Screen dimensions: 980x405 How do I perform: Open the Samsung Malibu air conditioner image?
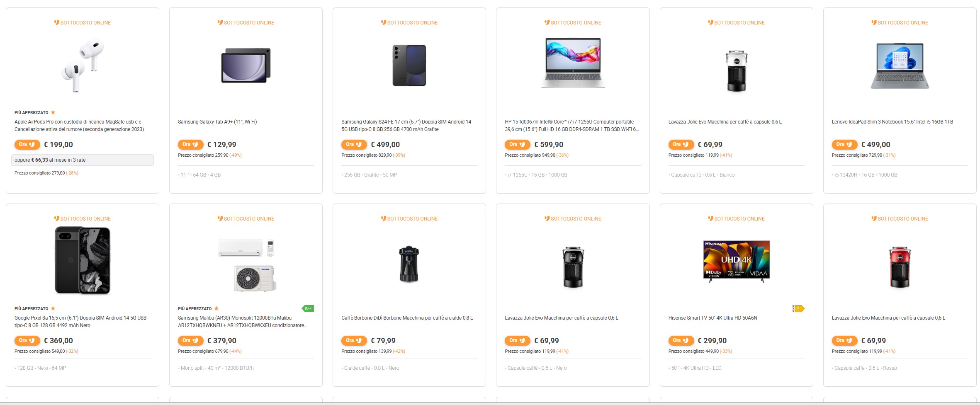pos(248,265)
